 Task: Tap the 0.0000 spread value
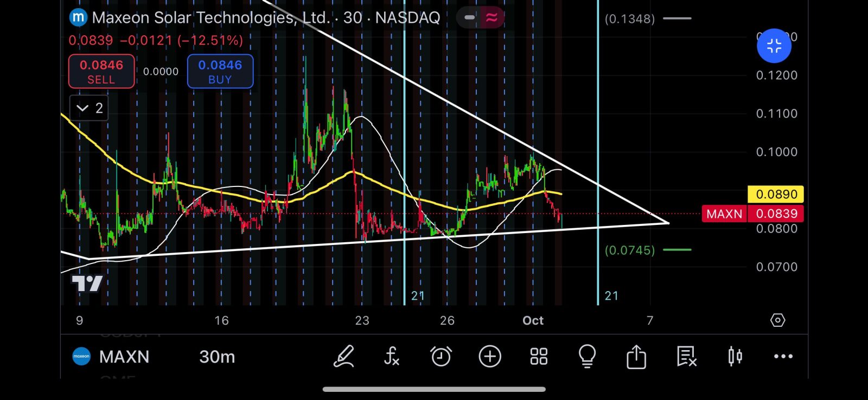click(x=161, y=72)
